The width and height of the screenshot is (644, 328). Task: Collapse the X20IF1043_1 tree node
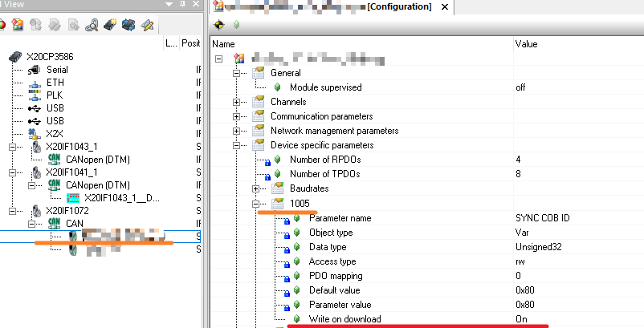(13, 147)
